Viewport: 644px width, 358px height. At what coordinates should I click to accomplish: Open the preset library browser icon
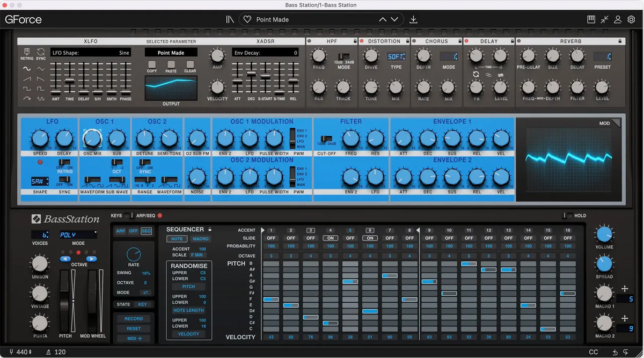click(230, 19)
